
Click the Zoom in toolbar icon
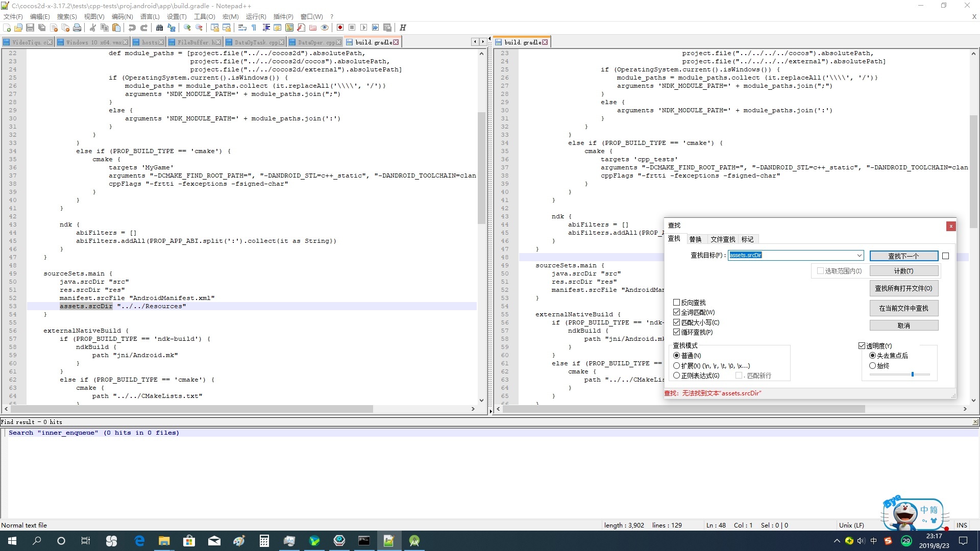tap(187, 28)
